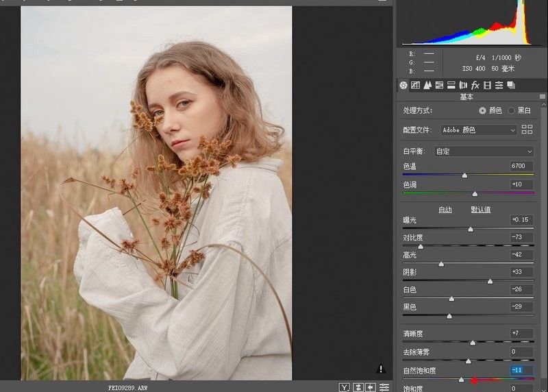This screenshot has height=392, width=548.
Task: Click the warning triangle icon on preview
Action: click(381, 369)
